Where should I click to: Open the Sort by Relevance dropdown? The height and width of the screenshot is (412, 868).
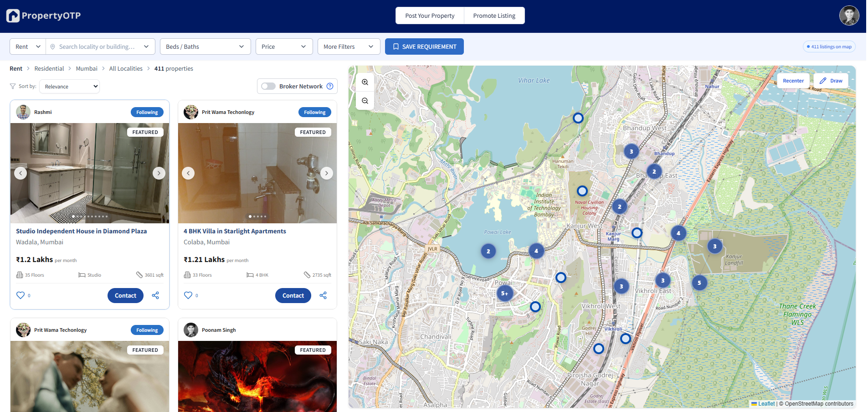(x=70, y=87)
